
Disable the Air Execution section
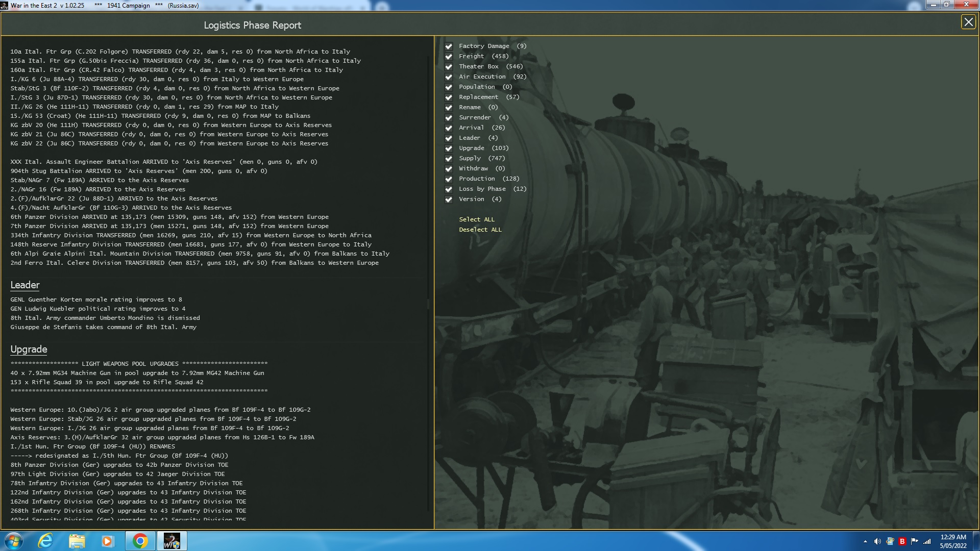pos(449,77)
